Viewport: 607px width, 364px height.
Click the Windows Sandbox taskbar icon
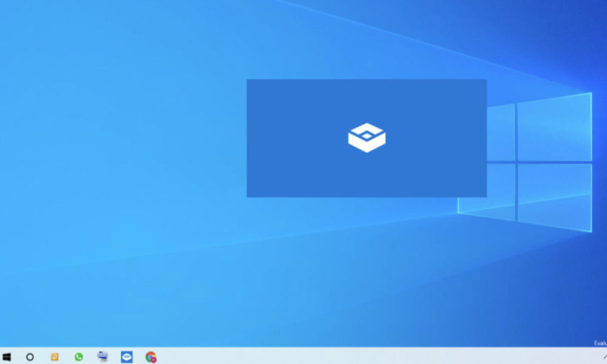126,356
